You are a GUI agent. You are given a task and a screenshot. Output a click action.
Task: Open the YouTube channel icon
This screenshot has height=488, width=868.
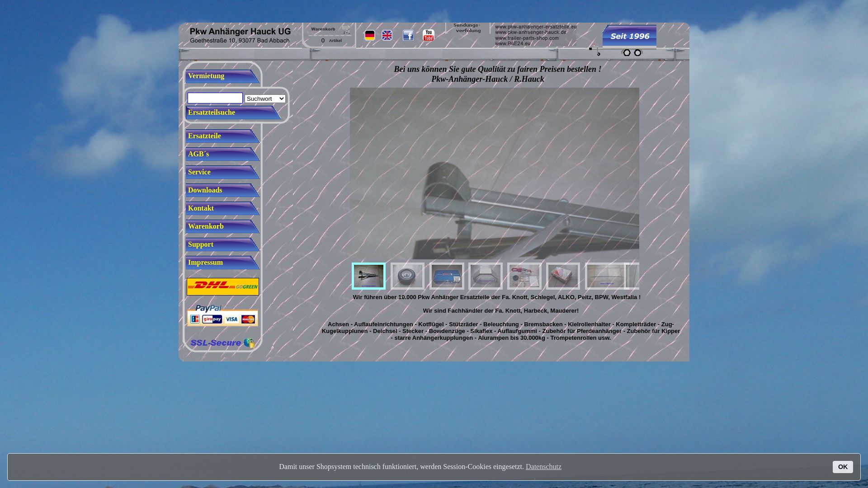[x=428, y=35]
